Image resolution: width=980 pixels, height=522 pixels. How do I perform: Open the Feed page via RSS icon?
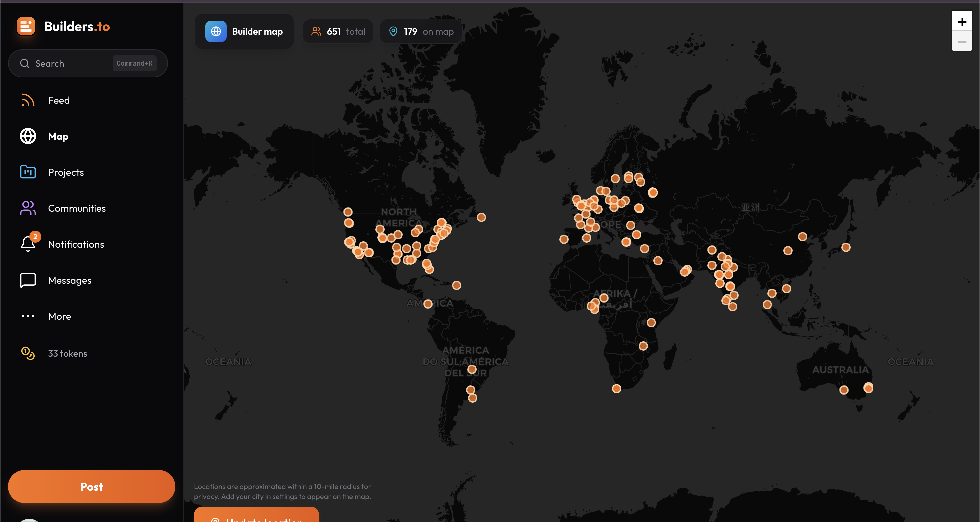[x=28, y=100]
